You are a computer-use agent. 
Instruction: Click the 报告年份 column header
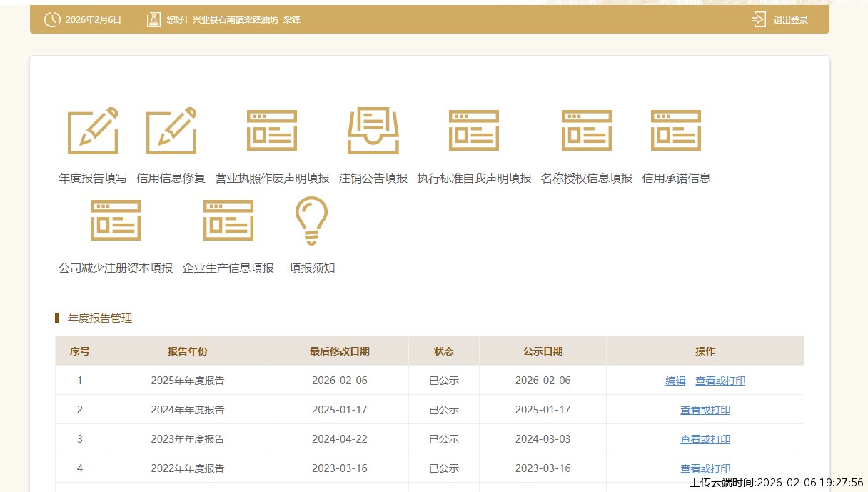click(x=188, y=351)
